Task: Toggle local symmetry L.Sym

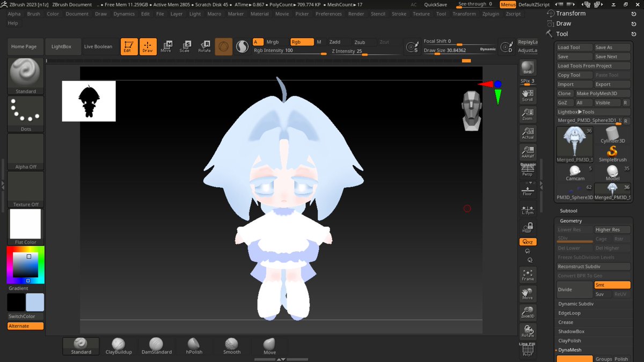Action: pyautogui.click(x=528, y=210)
